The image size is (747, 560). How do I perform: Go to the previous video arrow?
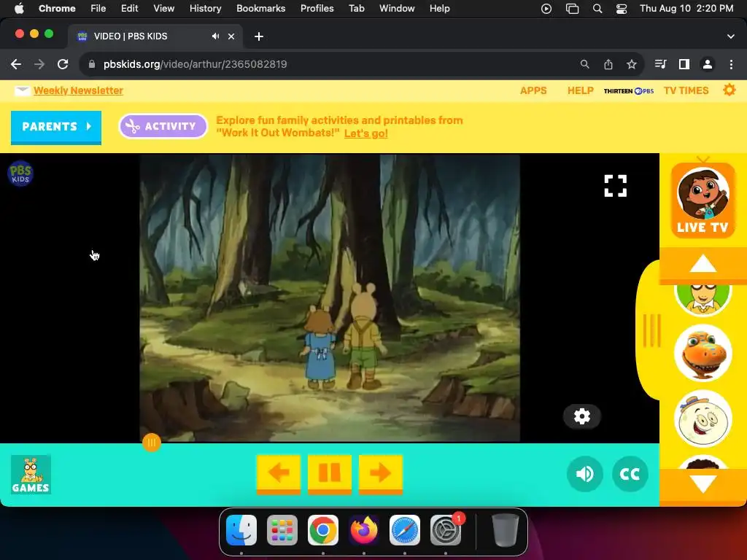(279, 473)
